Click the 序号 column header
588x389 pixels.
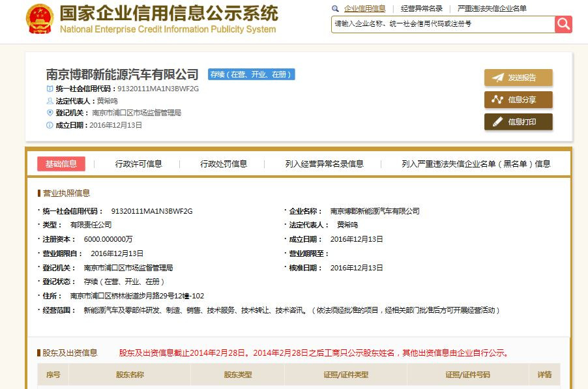(53, 375)
